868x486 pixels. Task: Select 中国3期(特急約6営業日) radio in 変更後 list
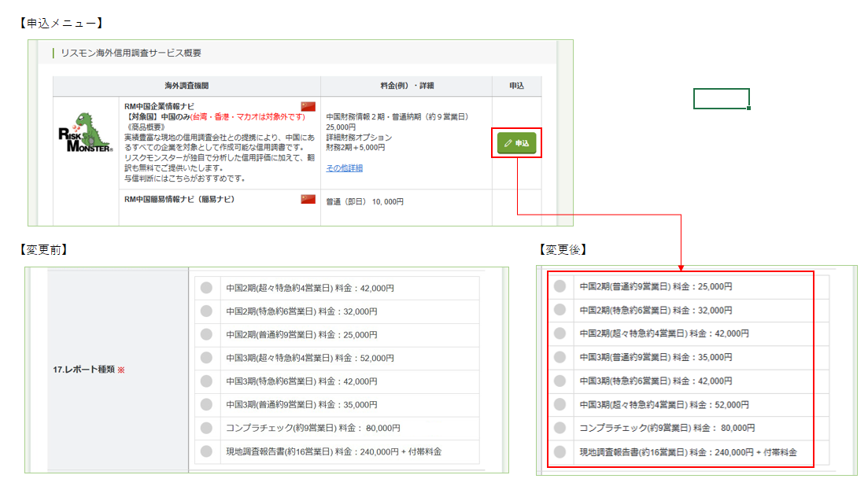tap(560, 381)
